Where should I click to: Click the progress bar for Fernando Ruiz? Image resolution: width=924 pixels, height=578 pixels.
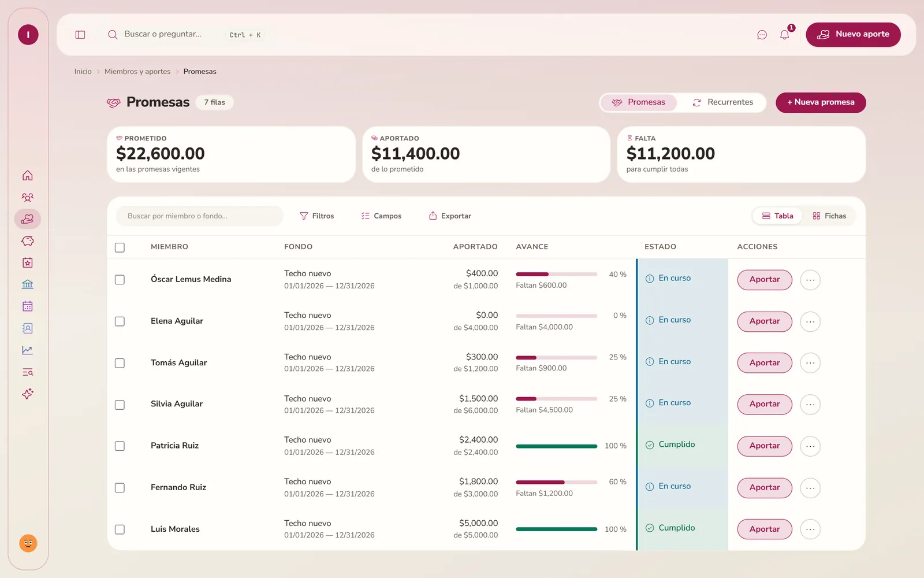point(556,482)
